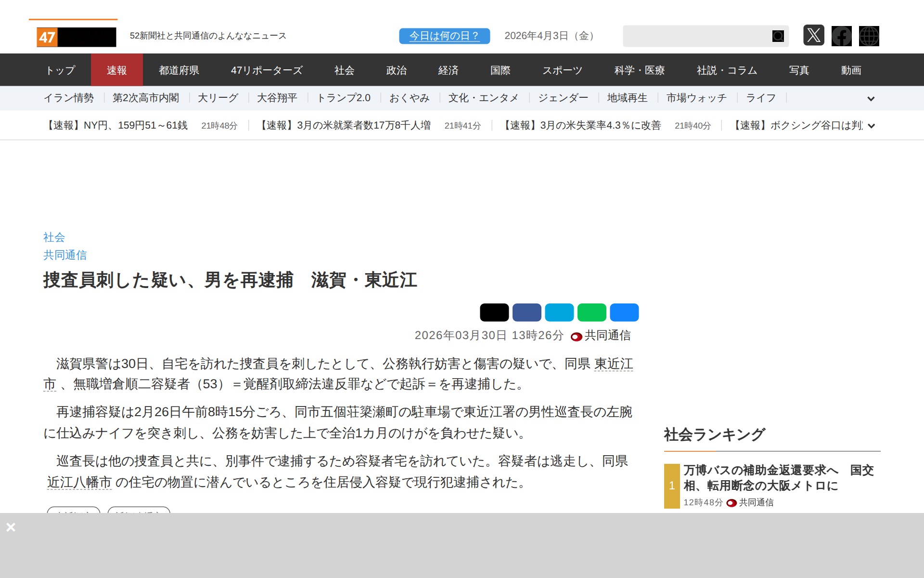The image size is (924, 578).
Task: Open the 都道府県 menu item
Action: [179, 70]
